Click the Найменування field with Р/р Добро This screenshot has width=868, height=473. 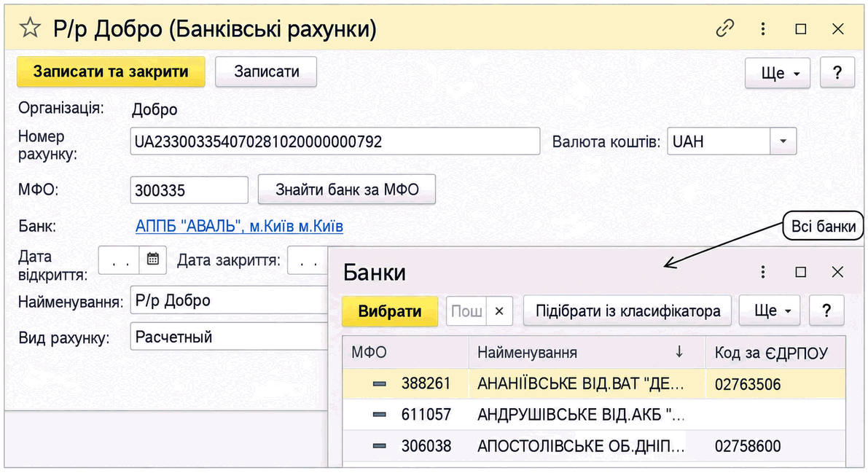coord(230,300)
